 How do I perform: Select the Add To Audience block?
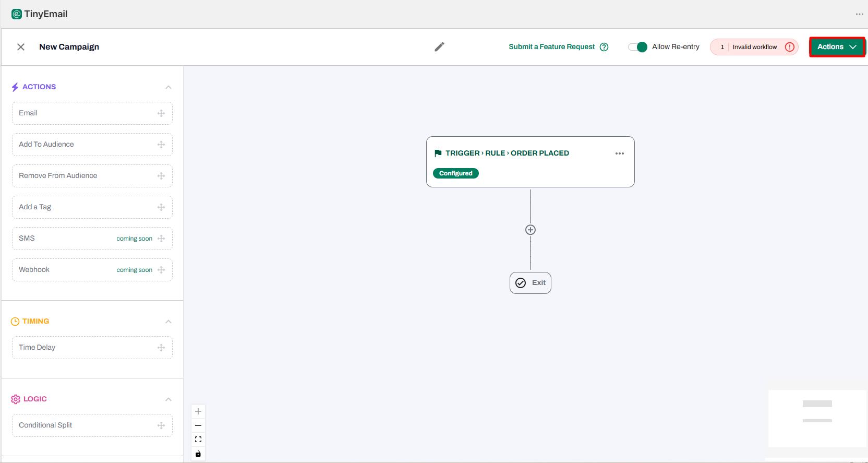click(92, 145)
